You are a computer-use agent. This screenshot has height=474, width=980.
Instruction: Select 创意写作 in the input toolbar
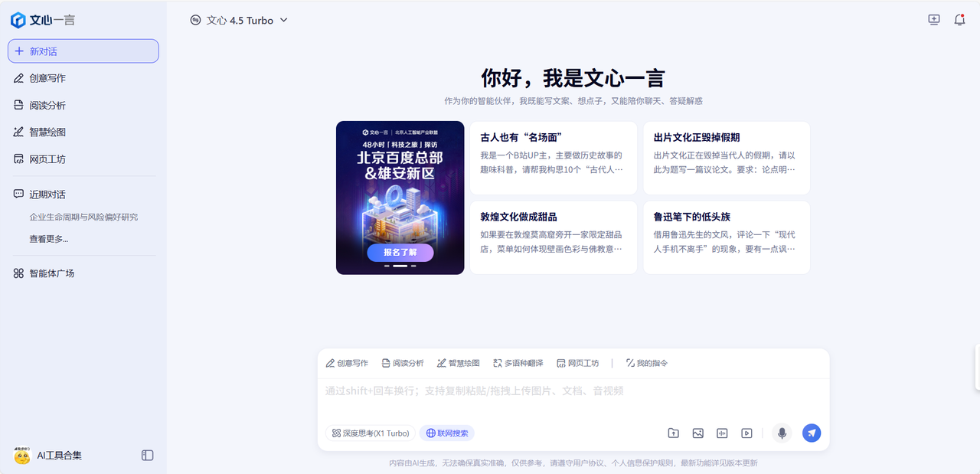pos(347,363)
